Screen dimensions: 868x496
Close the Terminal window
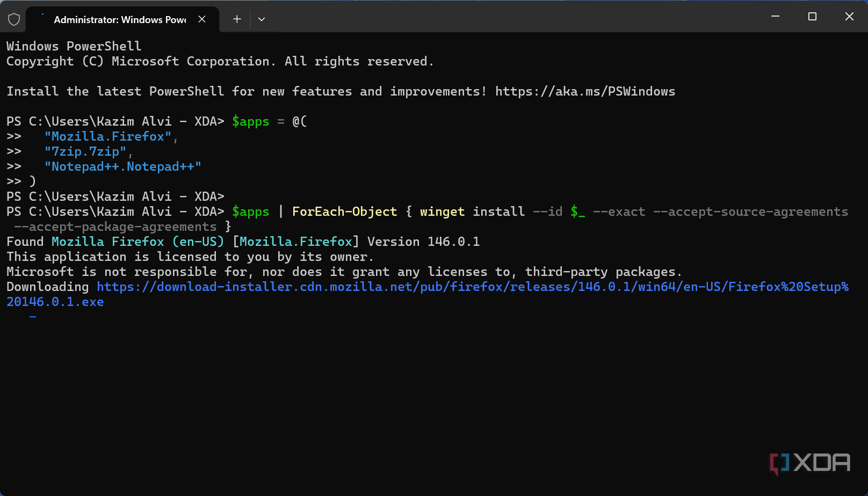point(849,16)
